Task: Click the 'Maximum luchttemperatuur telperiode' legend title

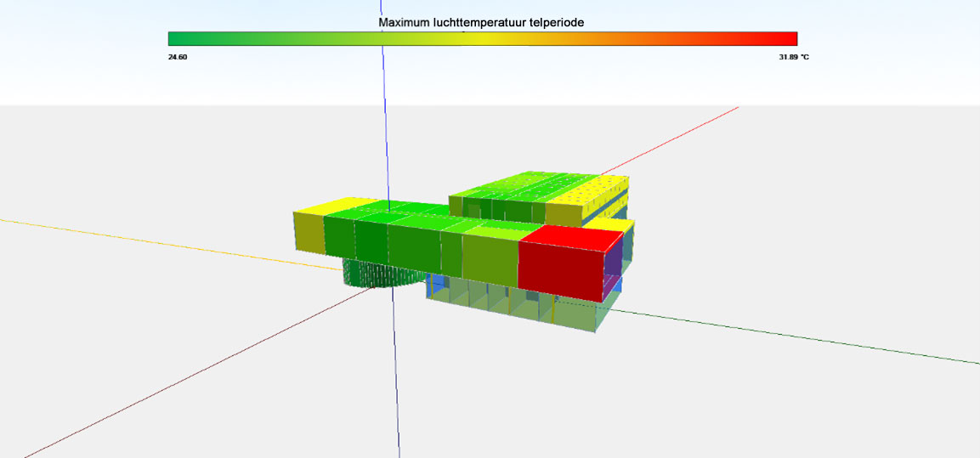Action: point(480,23)
